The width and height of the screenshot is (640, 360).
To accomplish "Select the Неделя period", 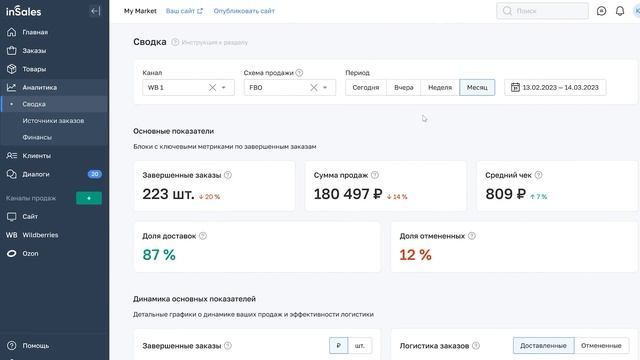I will point(440,87).
